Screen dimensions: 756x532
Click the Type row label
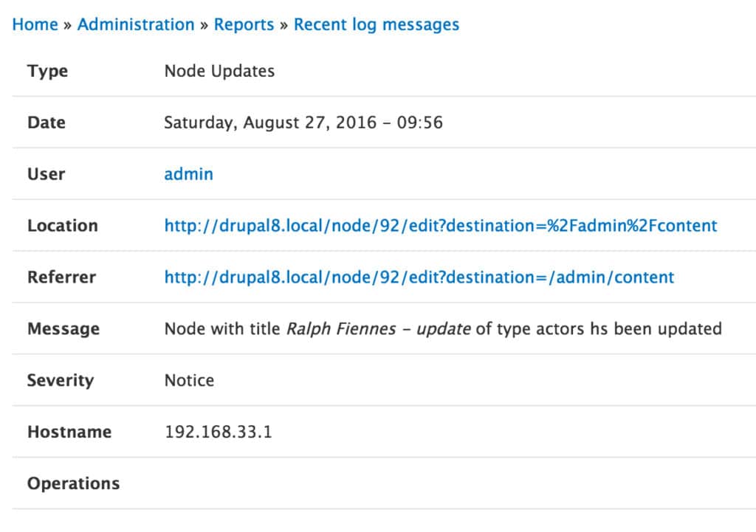pyautogui.click(x=47, y=71)
